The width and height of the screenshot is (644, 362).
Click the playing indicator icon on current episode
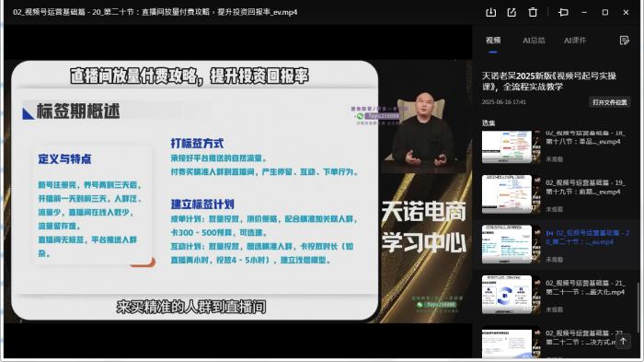[x=549, y=233]
